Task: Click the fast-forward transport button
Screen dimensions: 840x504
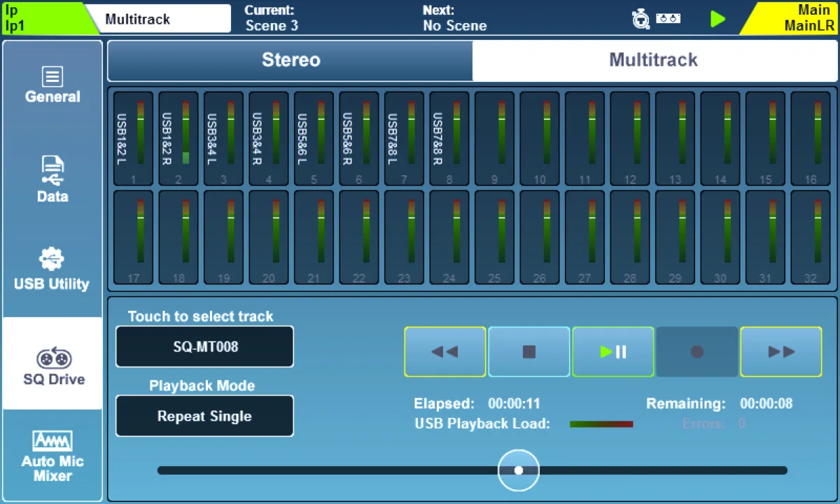Action: (781, 351)
